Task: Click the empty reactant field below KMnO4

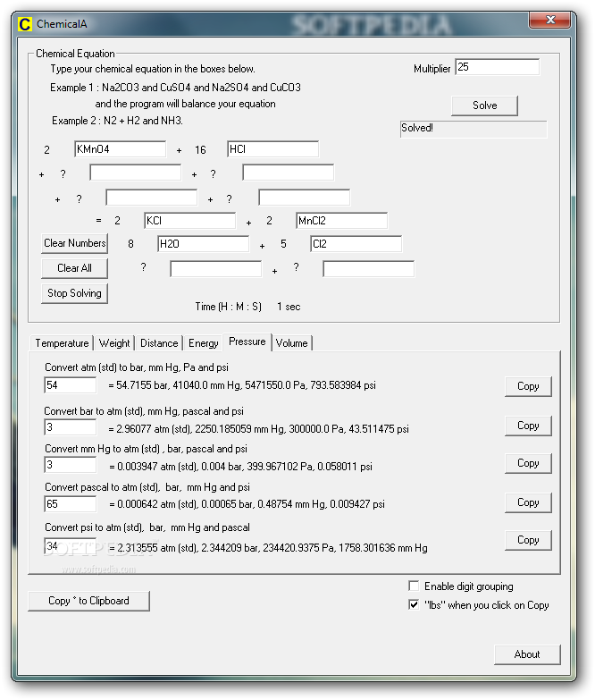Action: (x=136, y=173)
